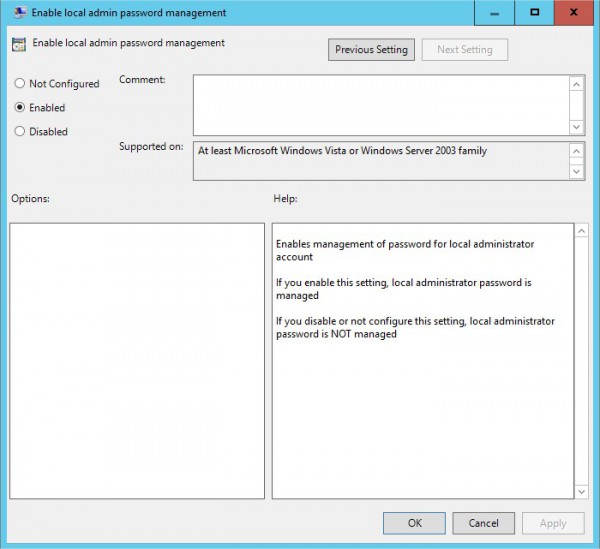Click help text 'If you disable or not configure'

coord(415,327)
